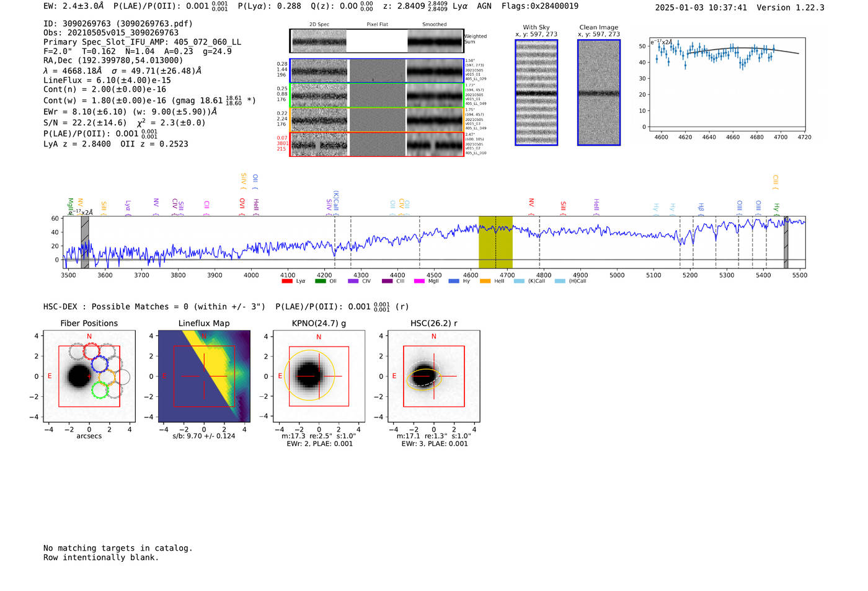Click the green fiber circle in Fiber Positions
The width and height of the screenshot is (868, 591).
tap(100, 390)
